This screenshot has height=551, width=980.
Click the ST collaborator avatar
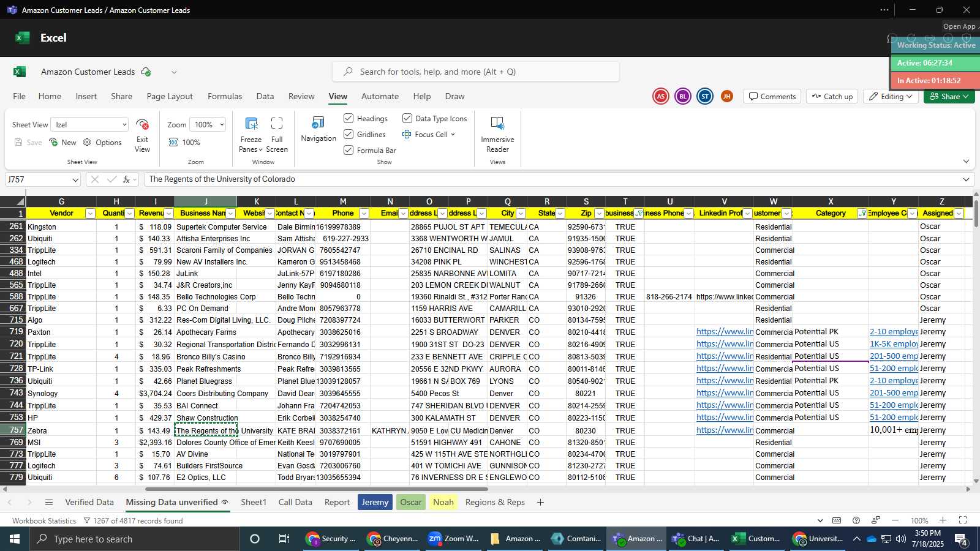(705, 96)
